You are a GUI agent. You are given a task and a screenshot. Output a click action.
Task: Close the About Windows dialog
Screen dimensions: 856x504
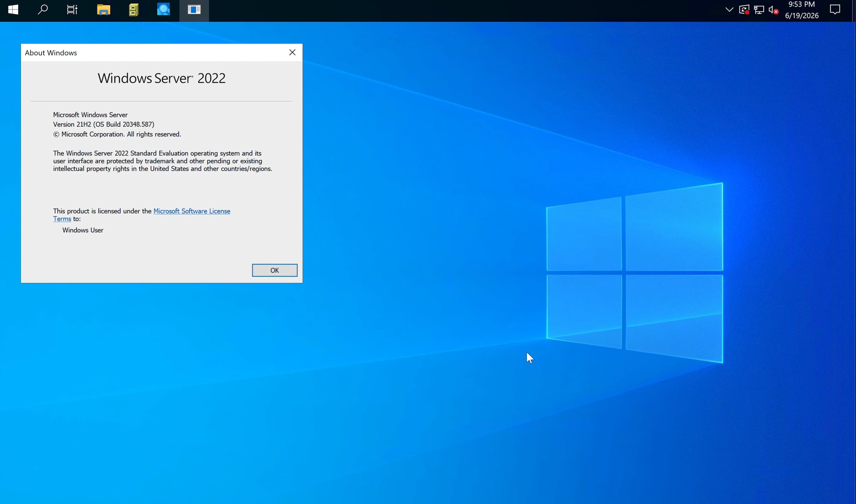coord(292,52)
